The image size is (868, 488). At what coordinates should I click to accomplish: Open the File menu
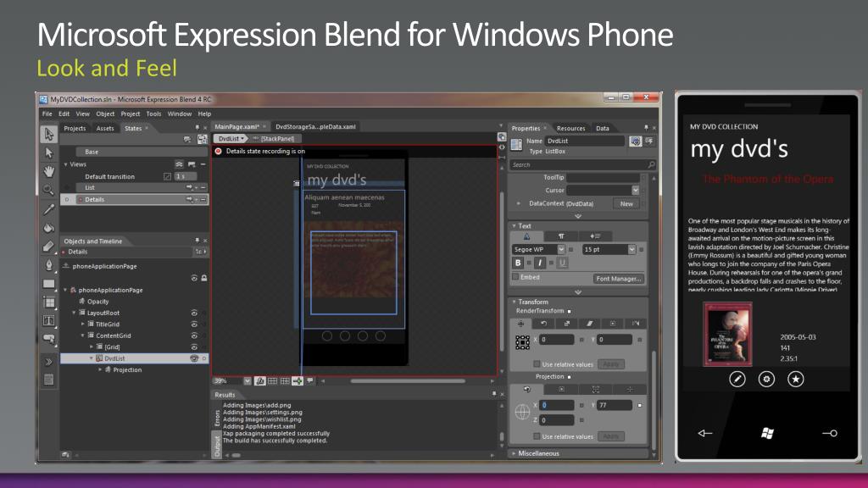[x=47, y=114]
